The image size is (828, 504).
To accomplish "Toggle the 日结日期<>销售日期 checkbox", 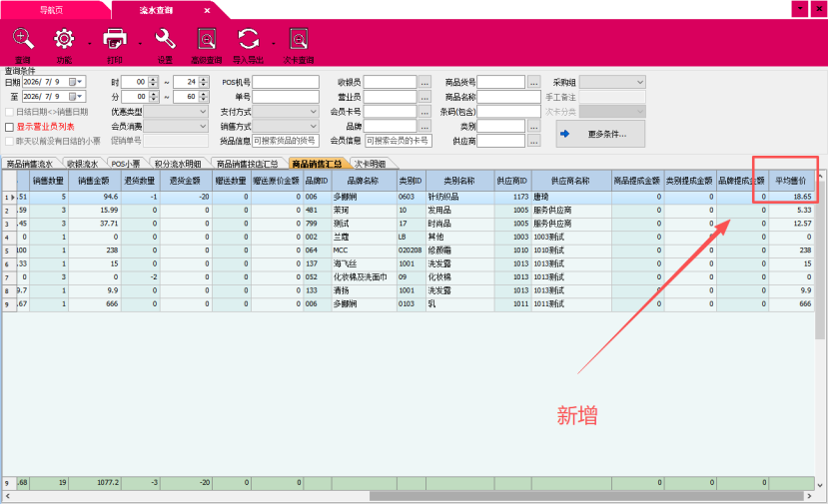I will point(10,112).
